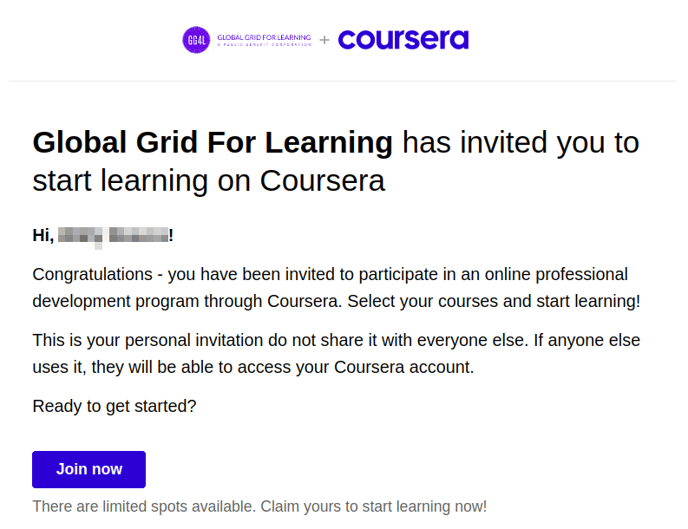The width and height of the screenshot is (688, 529).
Task: Click the Public Benefit Corporation tagline
Action: click(x=263, y=44)
